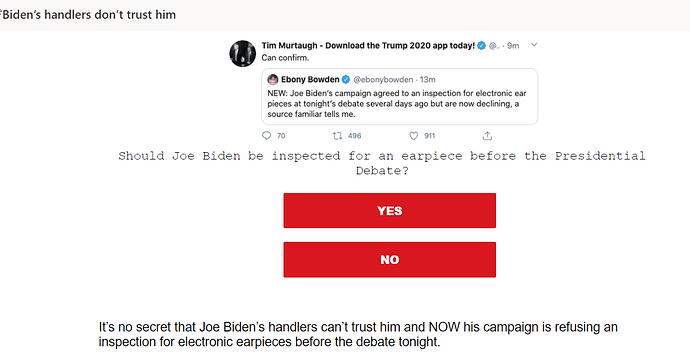Click the 13m timestamp on quoted tweet

[427, 80]
